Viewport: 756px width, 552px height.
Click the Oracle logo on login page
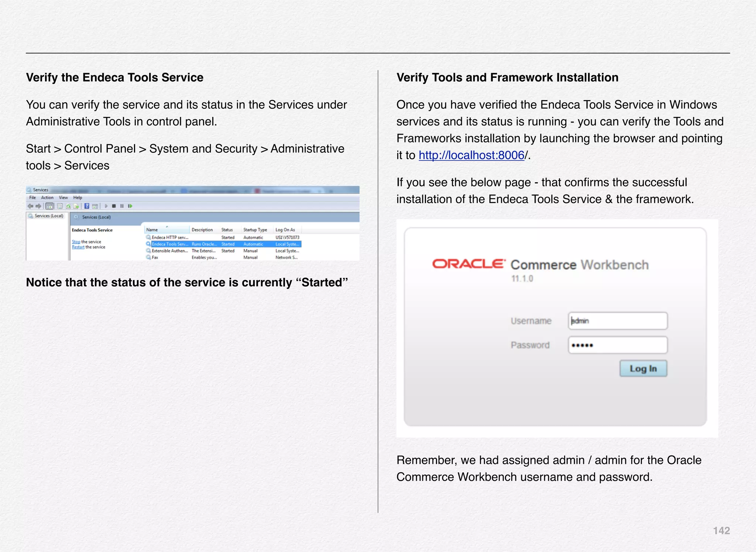(469, 264)
